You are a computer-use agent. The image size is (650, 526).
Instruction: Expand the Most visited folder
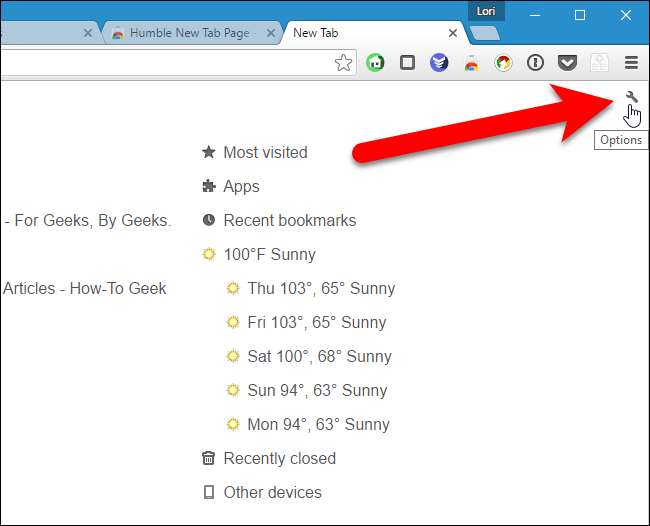click(265, 152)
